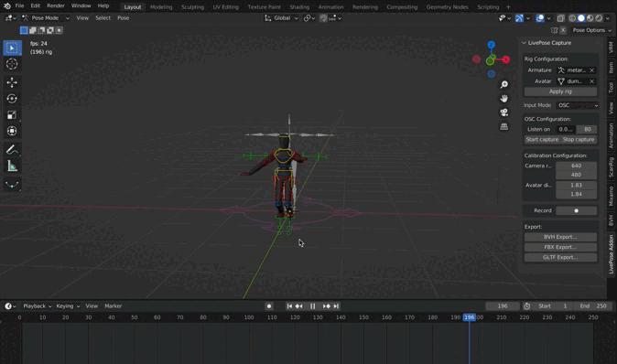
Task: Open the Pose menu in header
Action: click(x=124, y=18)
